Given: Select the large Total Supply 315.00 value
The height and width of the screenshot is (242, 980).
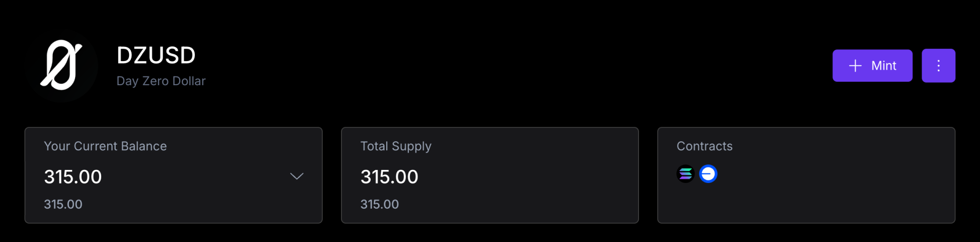Looking at the screenshot, I should tap(389, 177).
